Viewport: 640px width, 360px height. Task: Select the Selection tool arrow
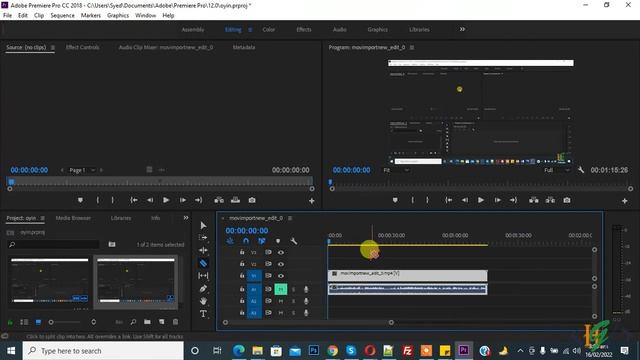click(203, 225)
